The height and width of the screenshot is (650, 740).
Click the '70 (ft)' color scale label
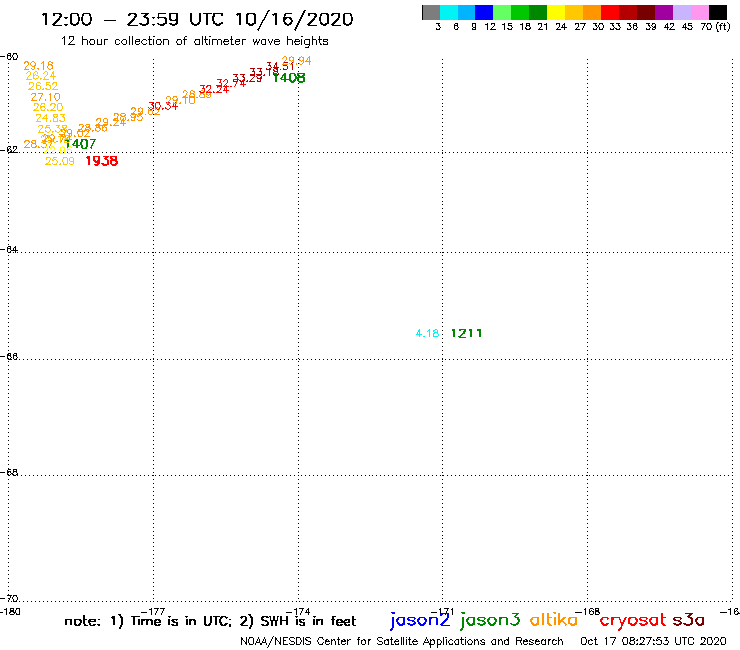[x=715, y=27]
